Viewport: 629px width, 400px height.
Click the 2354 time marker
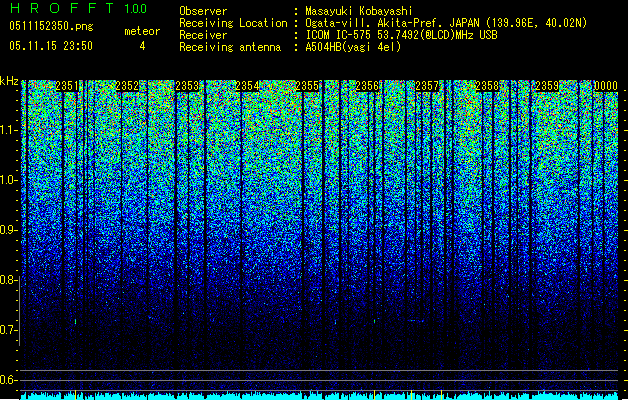(247, 86)
